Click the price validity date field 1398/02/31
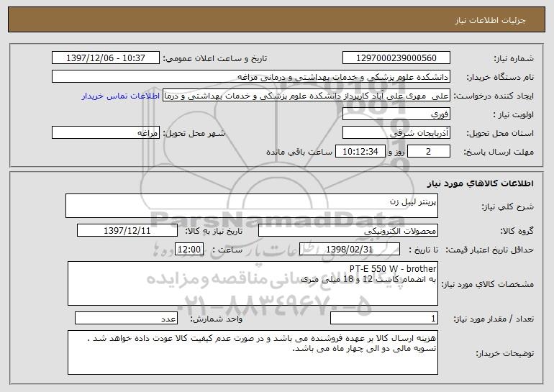 coord(350,250)
